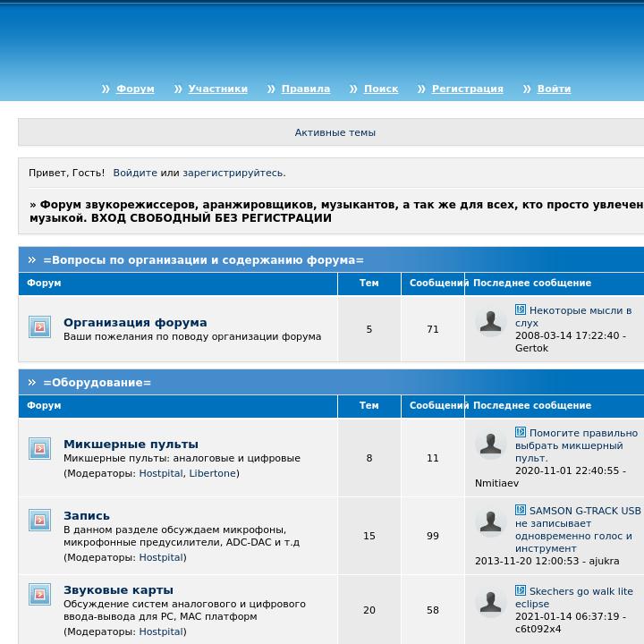Click forum status icon beside Запись
Screen dimensions: 644x644
click(x=40, y=520)
